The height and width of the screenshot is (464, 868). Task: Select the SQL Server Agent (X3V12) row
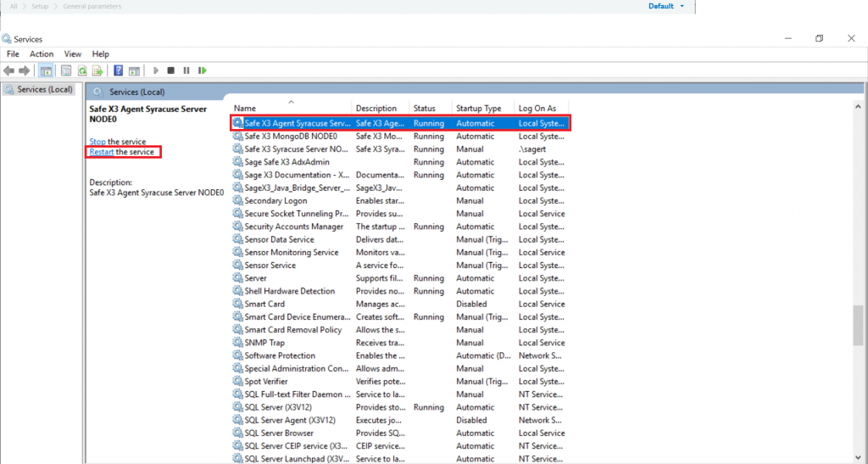click(x=400, y=420)
